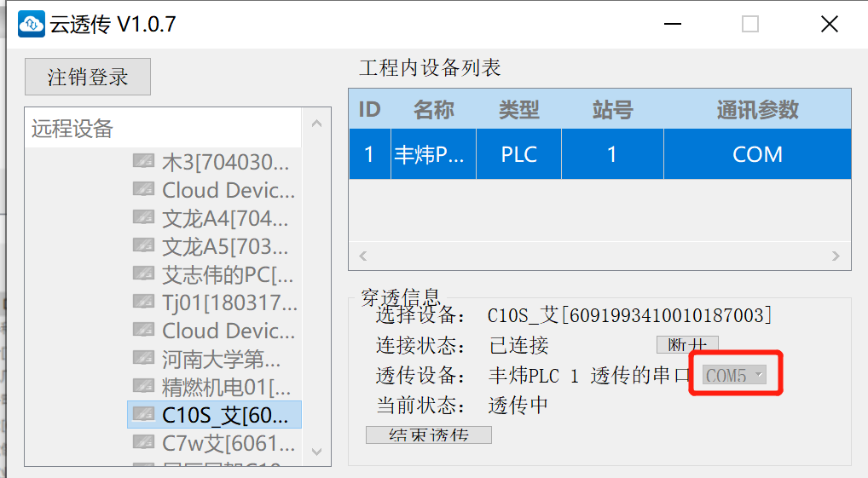Click the device ID C10S_艾[6091993410010187003] text
The image size is (868, 478).
629,315
